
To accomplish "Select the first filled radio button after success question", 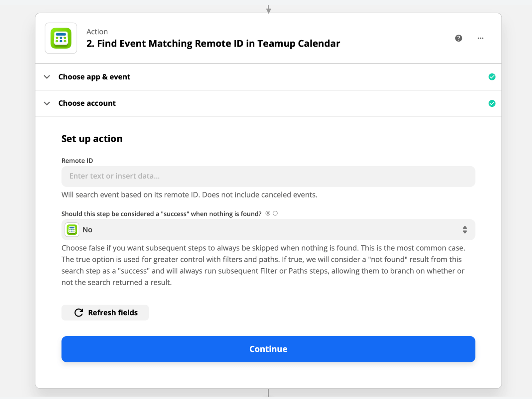I will pyautogui.click(x=268, y=213).
